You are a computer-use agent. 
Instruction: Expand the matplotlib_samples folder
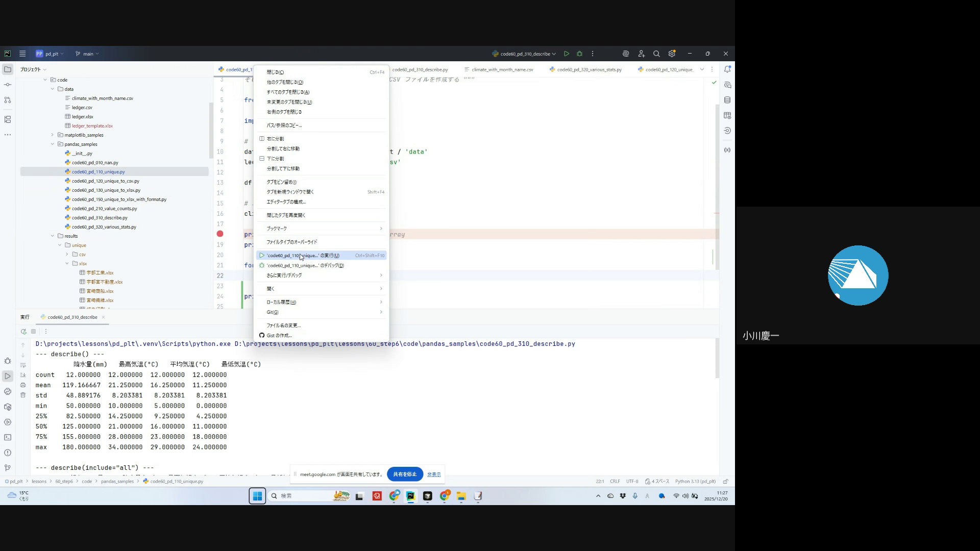tap(53, 135)
